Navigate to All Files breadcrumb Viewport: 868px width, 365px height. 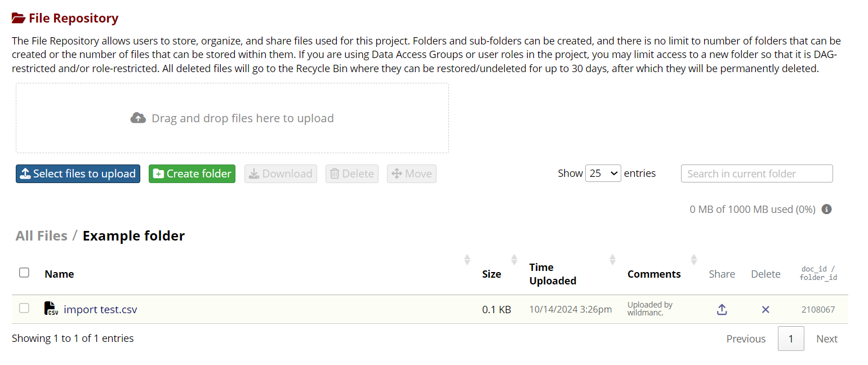click(41, 235)
